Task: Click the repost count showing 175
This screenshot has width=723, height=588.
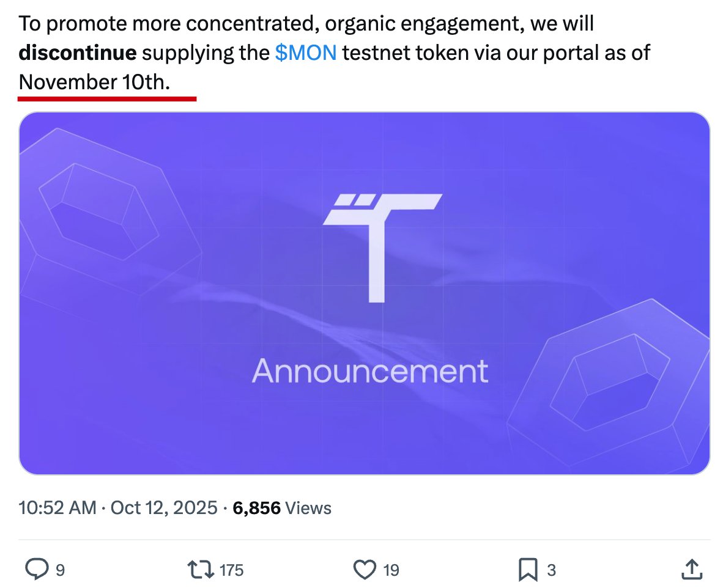Action: coord(231,570)
